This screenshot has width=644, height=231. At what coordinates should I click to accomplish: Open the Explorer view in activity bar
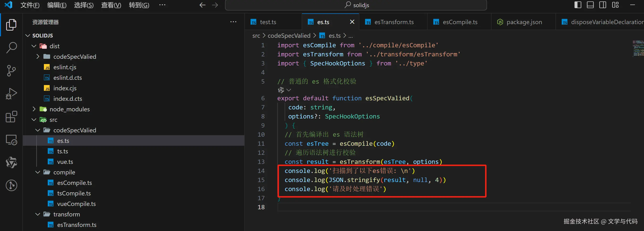click(x=11, y=25)
